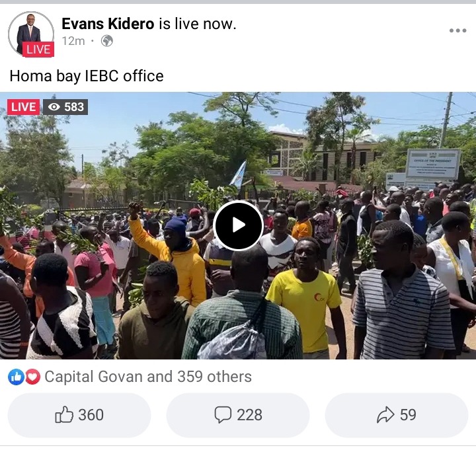This screenshot has height=450, width=476.
Task: Click the eye viewer count 583
Action: click(65, 107)
